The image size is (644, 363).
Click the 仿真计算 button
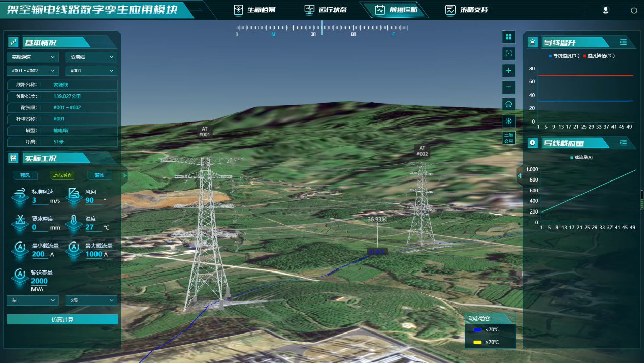pos(62,319)
